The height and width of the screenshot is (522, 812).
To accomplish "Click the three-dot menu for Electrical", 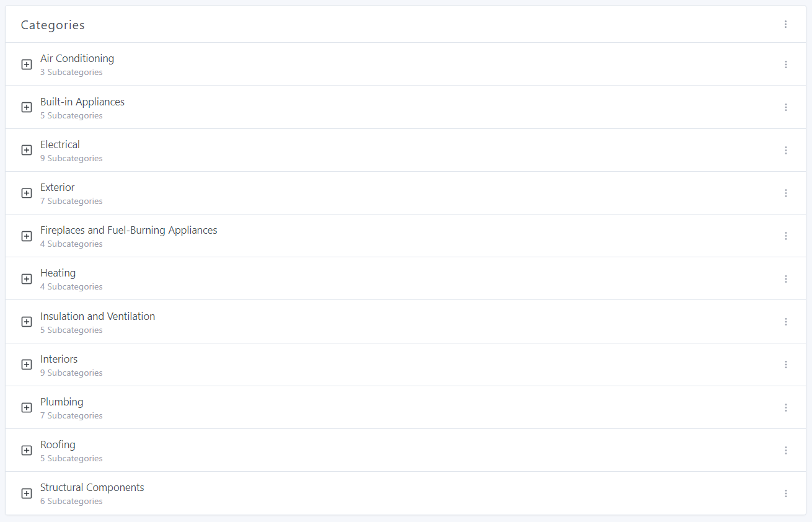I will [785, 150].
